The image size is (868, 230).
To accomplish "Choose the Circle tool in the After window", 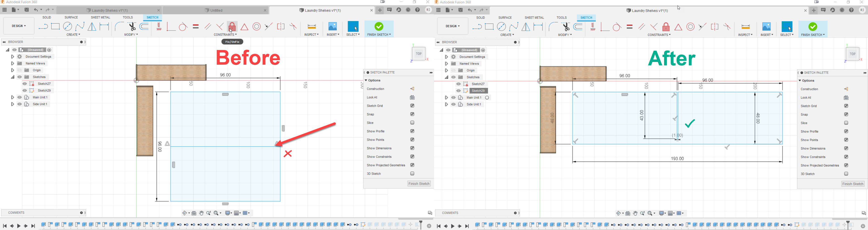I will [501, 27].
